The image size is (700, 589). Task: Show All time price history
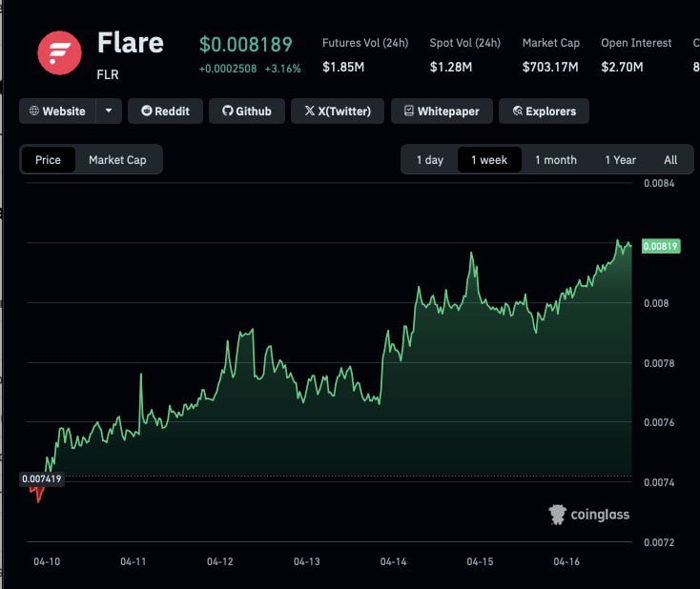click(670, 160)
